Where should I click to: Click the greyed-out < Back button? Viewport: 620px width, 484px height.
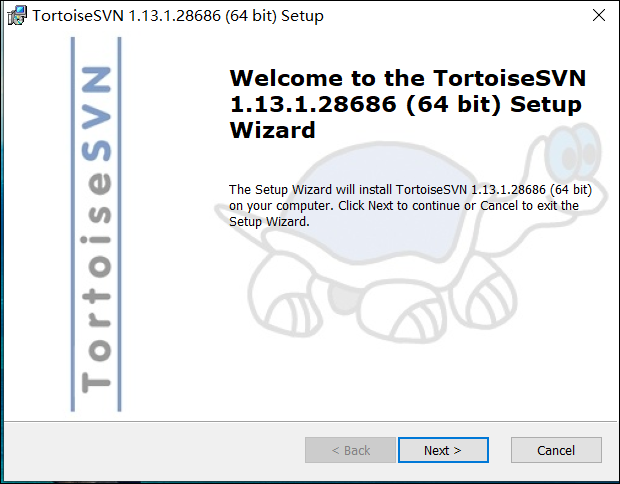tap(350, 450)
